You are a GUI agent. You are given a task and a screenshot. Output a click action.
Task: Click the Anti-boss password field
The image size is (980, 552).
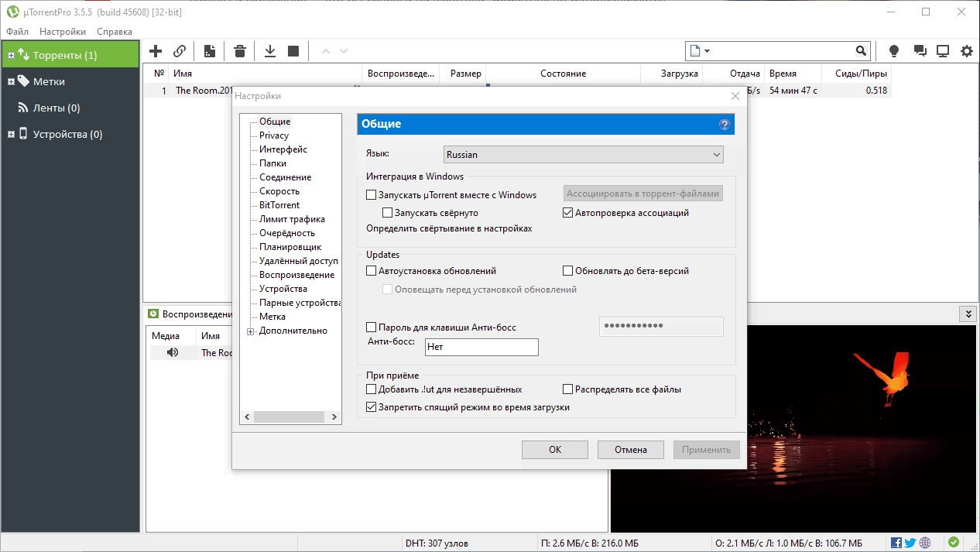[x=661, y=326]
